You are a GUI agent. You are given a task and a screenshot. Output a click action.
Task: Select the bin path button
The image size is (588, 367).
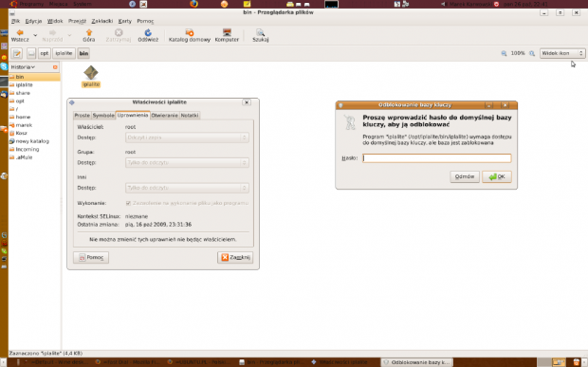coord(83,53)
